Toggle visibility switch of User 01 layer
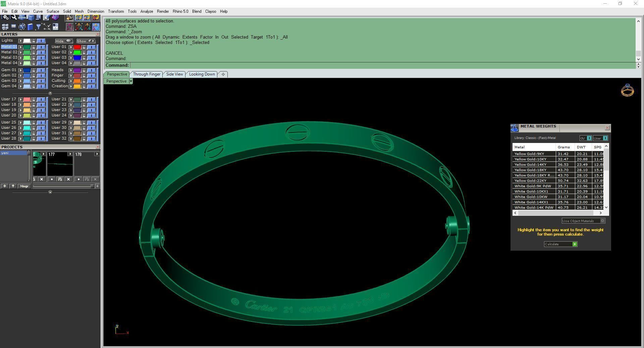Viewport: 644px width, 348px height. point(92,47)
